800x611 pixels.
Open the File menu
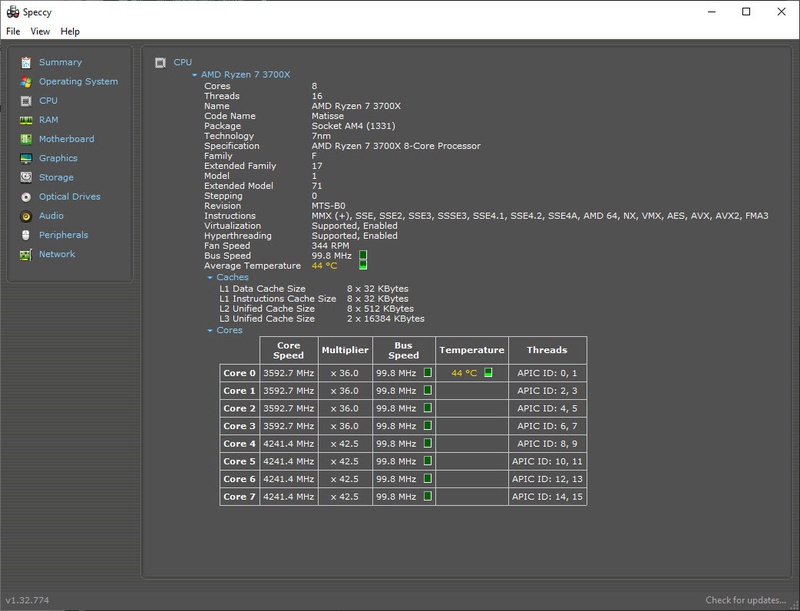tap(13, 32)
